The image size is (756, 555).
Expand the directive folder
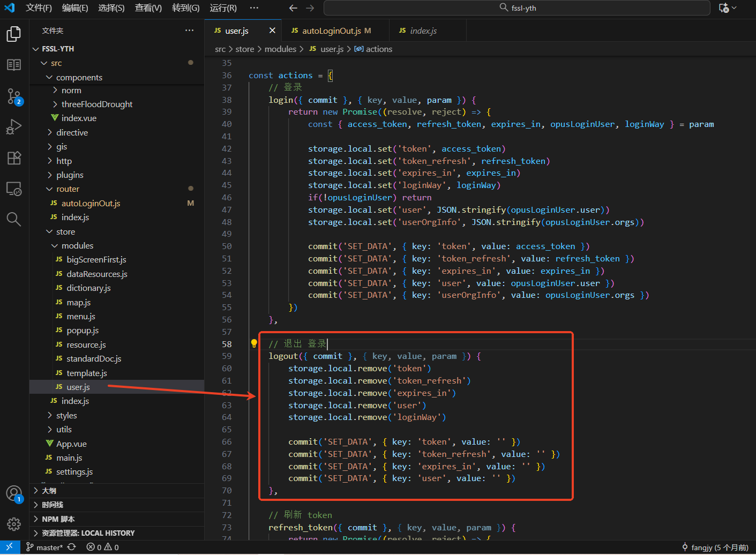click(x=117, y=132)
